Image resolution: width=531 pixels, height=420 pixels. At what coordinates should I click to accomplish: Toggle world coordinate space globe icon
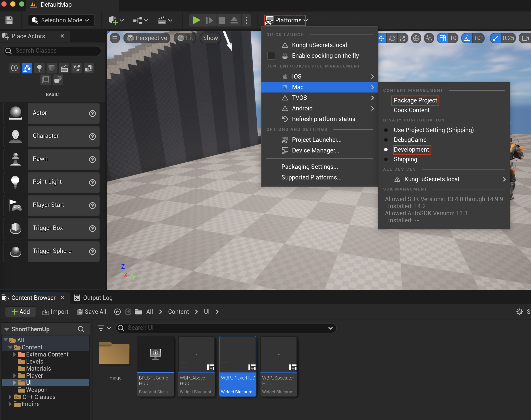tap(416, 38)
